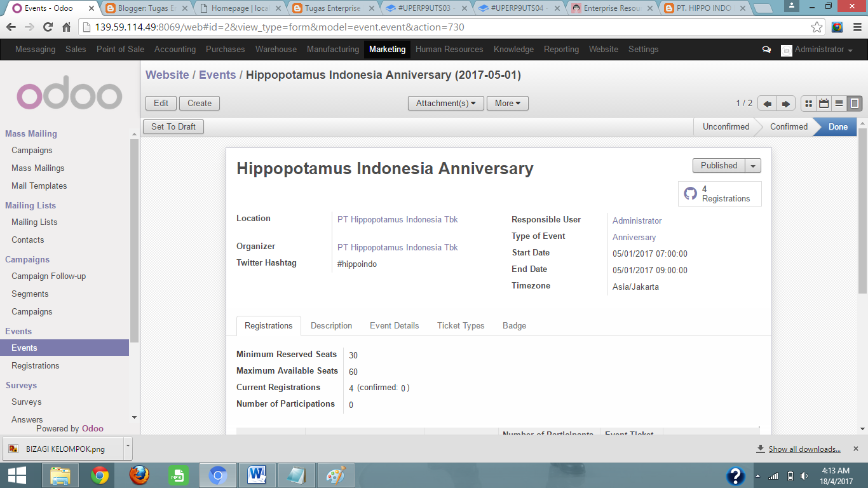Open the Administrator user menu
Screen dimensions: 868x488
(817, 50)
